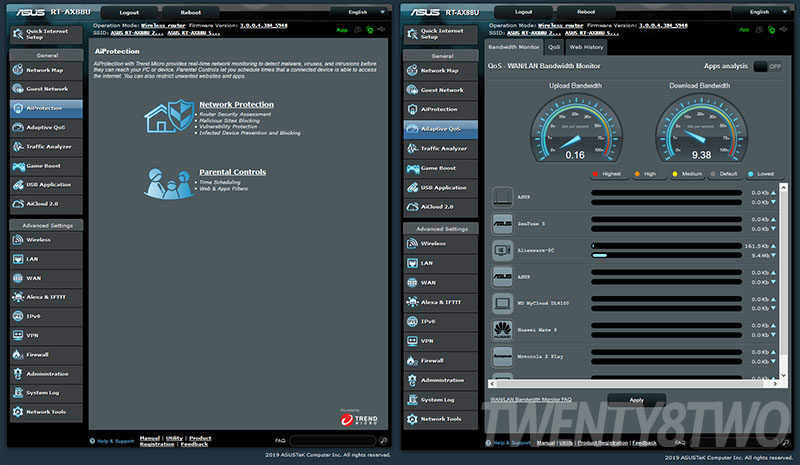Select the Highest priority red swatch
800x465 pixels.
point(595,174)
